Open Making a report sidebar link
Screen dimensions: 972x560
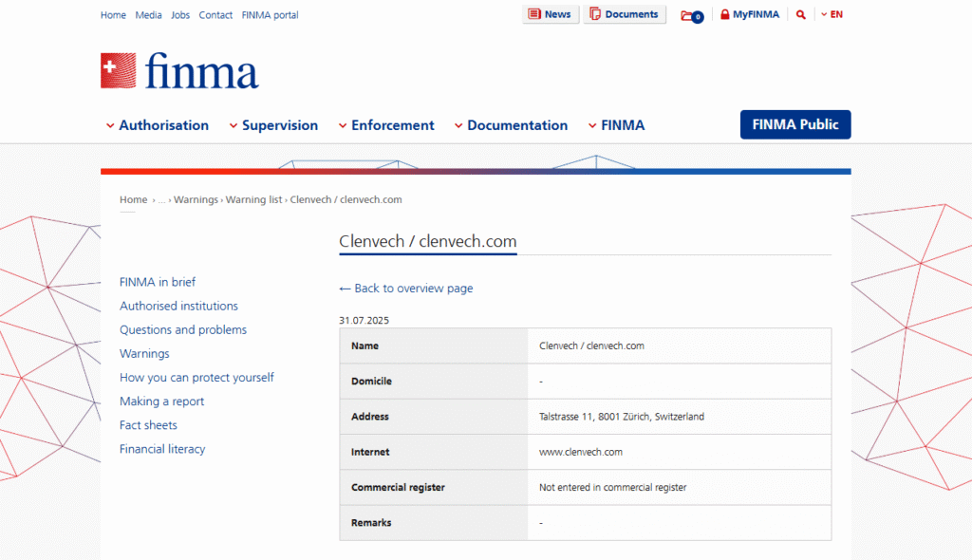(161, 401)
